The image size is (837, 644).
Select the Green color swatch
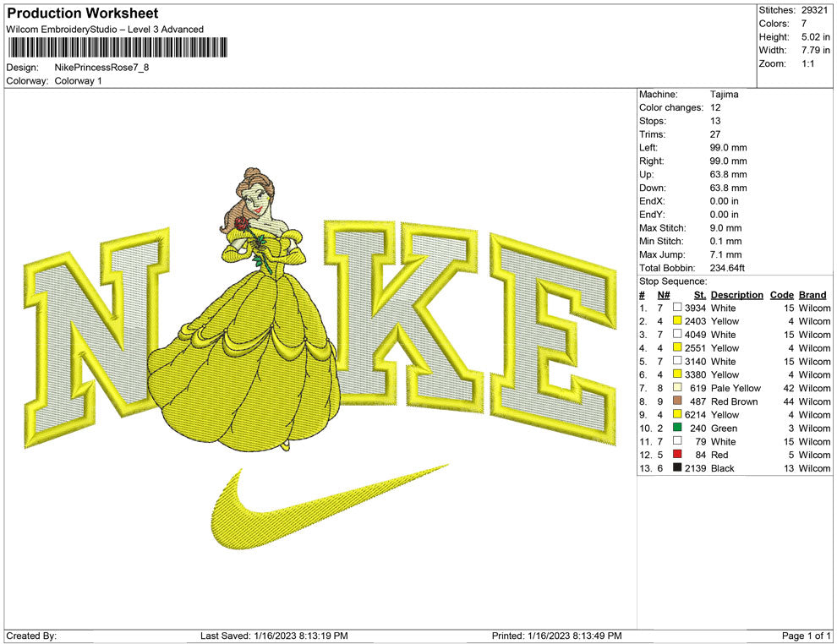coord(677,428)
